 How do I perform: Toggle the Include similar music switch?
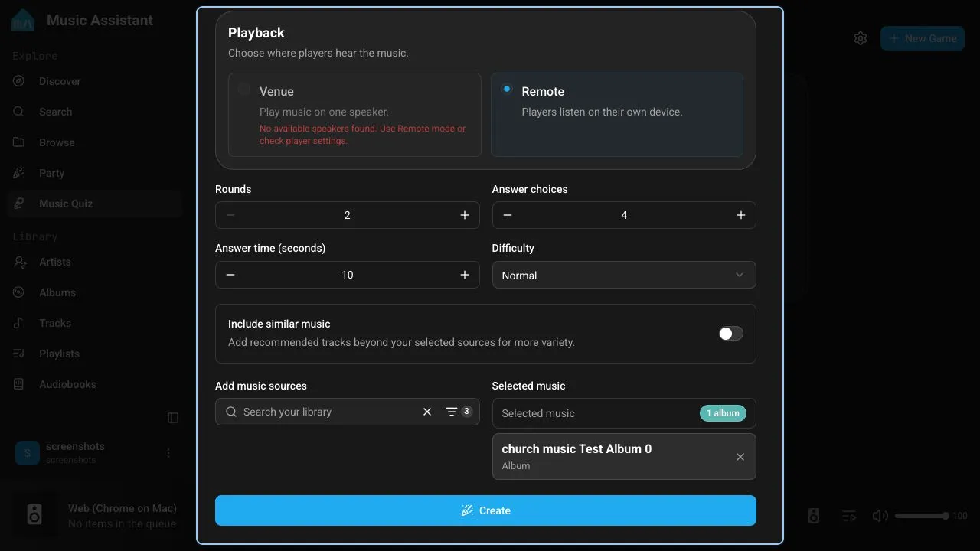point(730,334)
